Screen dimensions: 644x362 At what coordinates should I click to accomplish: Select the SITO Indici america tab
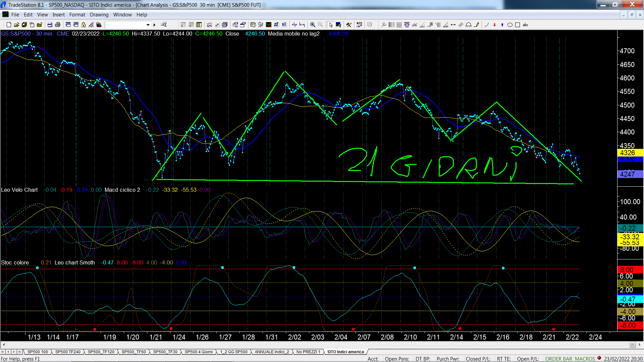coord(345,352)
